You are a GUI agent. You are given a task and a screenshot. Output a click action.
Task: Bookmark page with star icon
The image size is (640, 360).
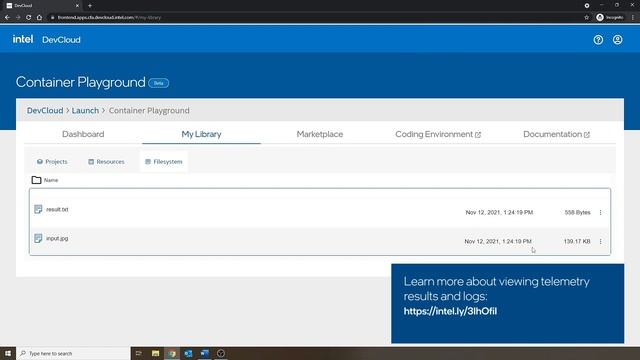coord(587,17)
